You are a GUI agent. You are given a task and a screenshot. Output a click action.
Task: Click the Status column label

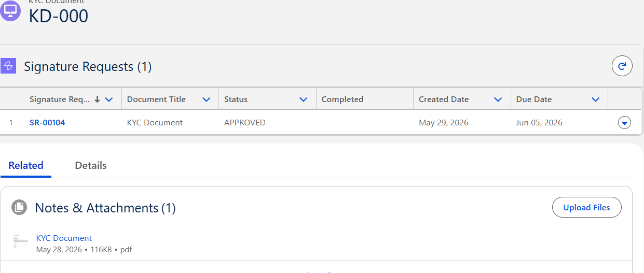[x=236, y=99]
